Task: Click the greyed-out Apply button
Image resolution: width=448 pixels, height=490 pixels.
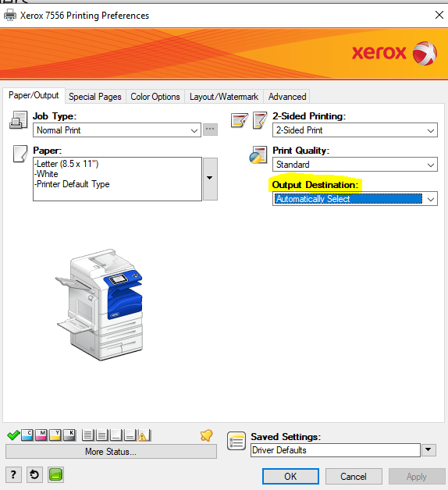Action: pyautogui.click(x=417, y=476)
